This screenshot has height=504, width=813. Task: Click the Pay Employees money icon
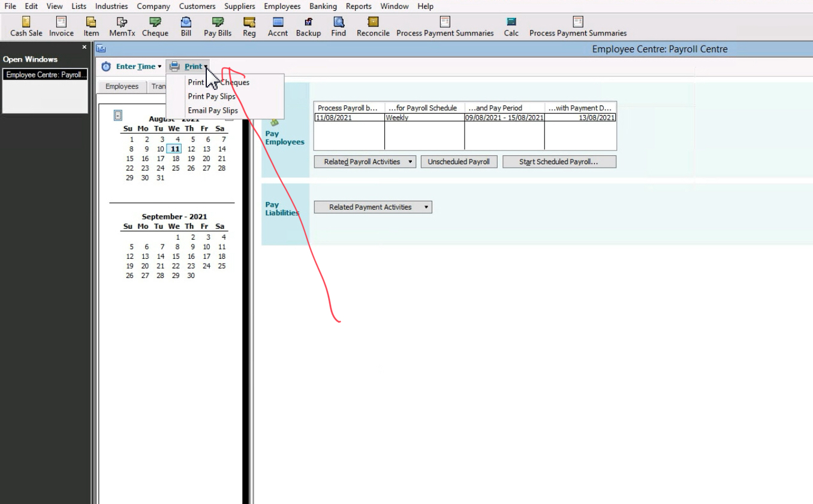click(x=275, y=122)
